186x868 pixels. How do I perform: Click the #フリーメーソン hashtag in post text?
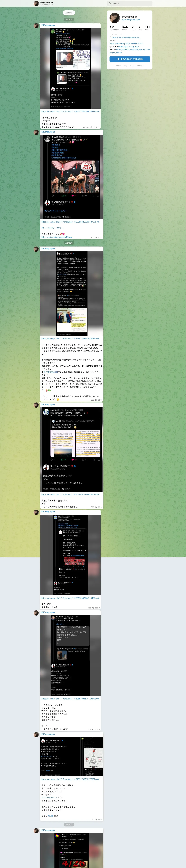[x=49, y=798]
